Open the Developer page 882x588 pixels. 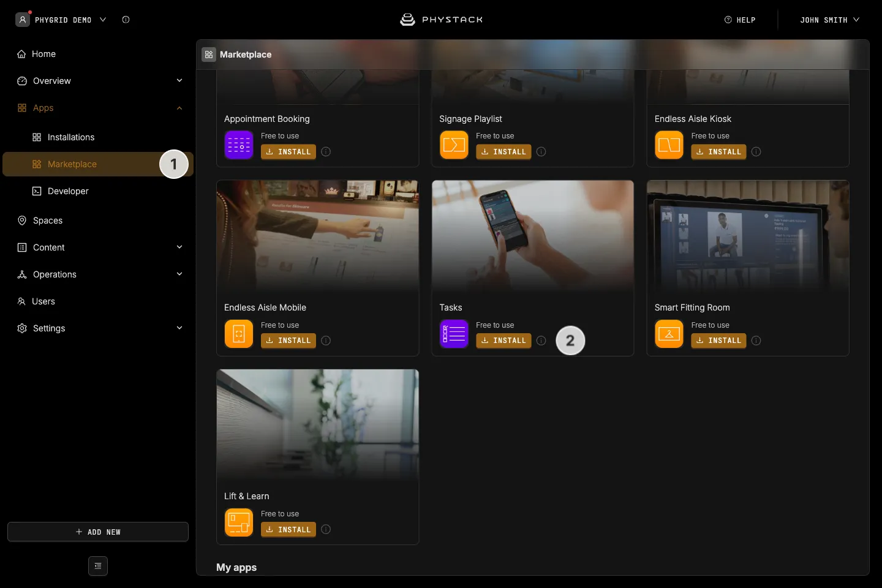(98, 191)
